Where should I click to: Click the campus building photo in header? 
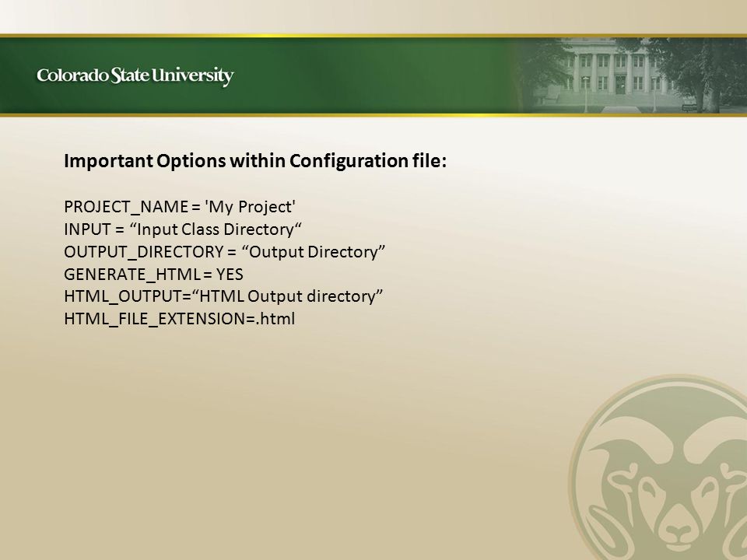click(629, 75)
